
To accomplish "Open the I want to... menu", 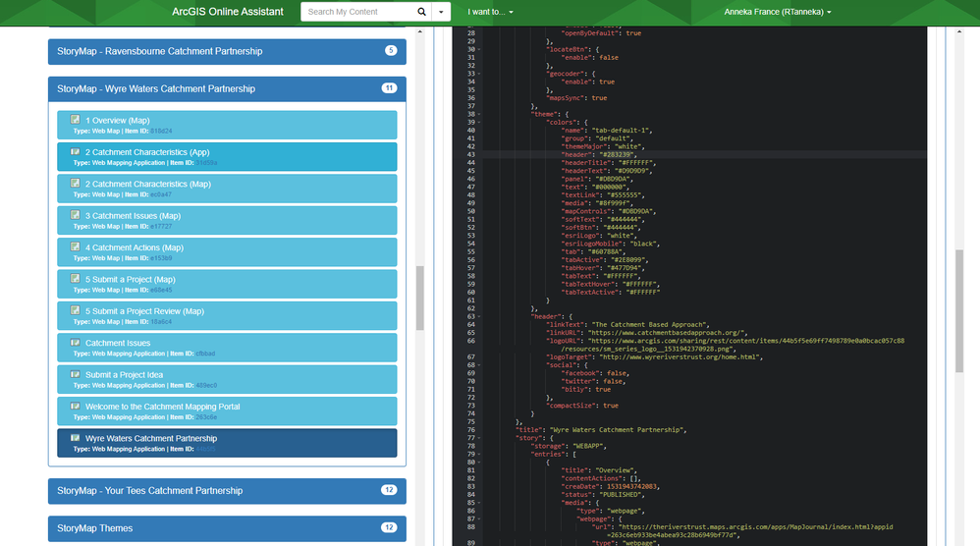I will coord(490,12).
